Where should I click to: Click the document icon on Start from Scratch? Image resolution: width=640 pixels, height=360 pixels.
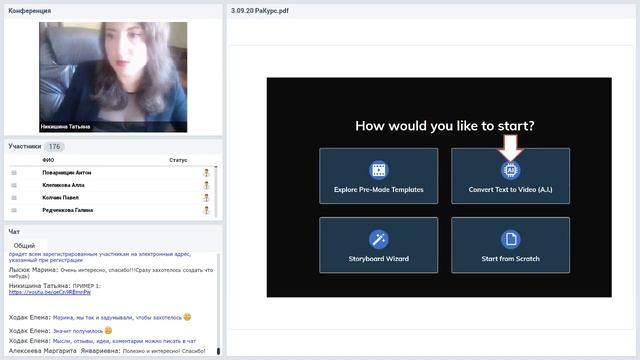[x=510, y=239]
